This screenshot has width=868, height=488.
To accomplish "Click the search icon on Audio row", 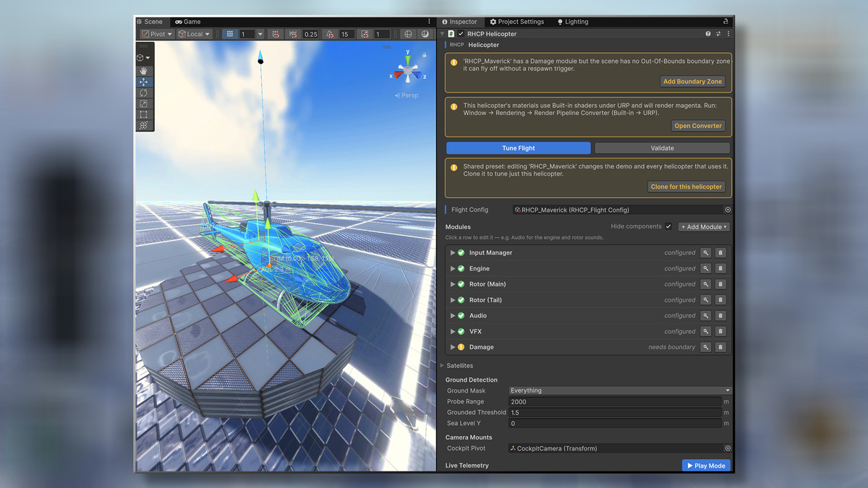I will (x=707, y=316).
